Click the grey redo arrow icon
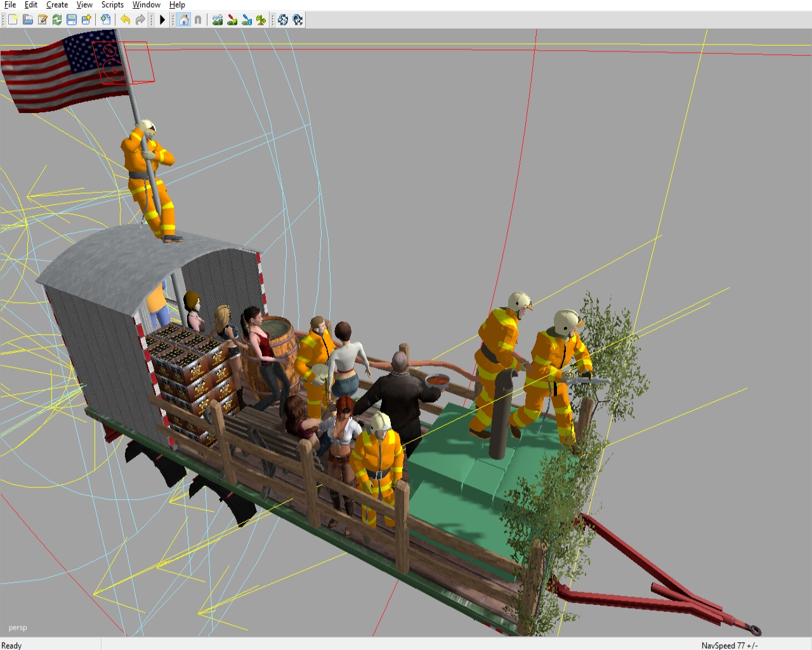 click(140, 20)
